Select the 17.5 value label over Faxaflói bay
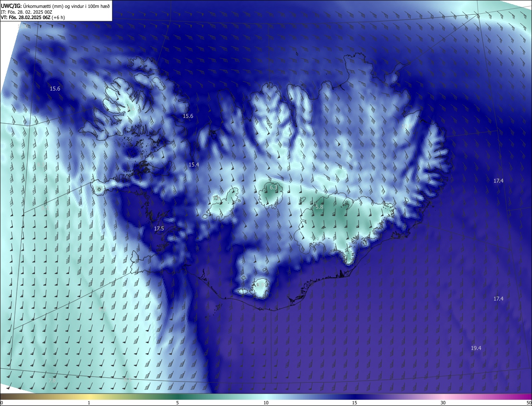532x406 pixels. point(159,229)
